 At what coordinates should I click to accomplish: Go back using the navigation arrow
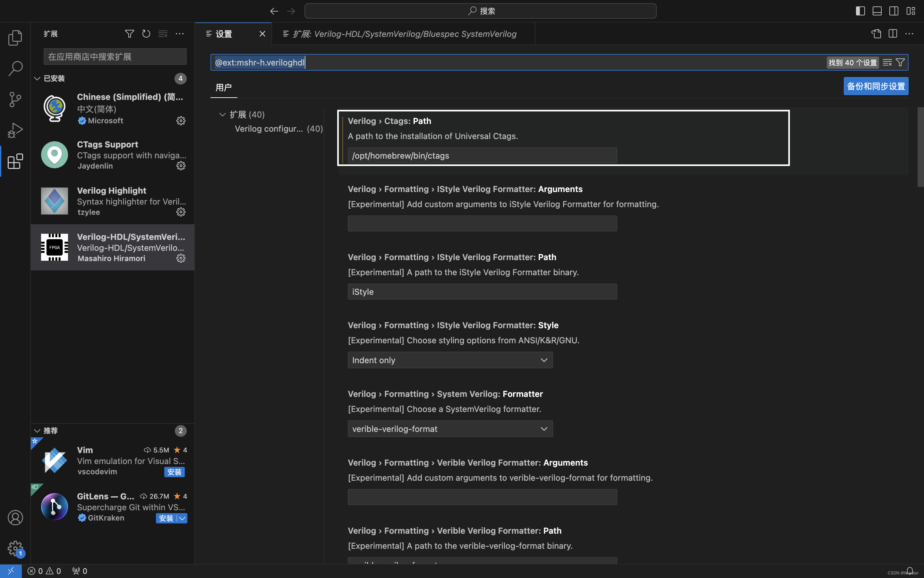coord(274,11)
